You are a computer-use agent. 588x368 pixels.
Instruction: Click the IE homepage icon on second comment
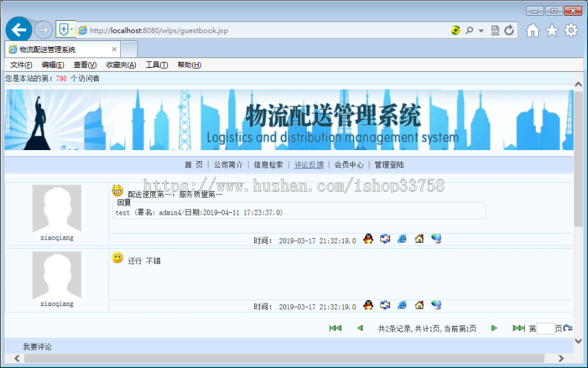pos(402,305)
